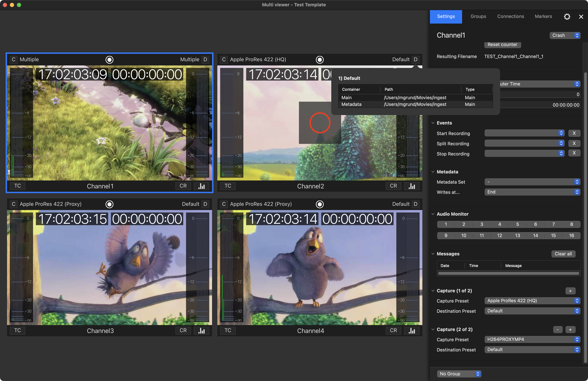
Task: Toggle CR button on Channel4
Action: (x=393, y=331)
